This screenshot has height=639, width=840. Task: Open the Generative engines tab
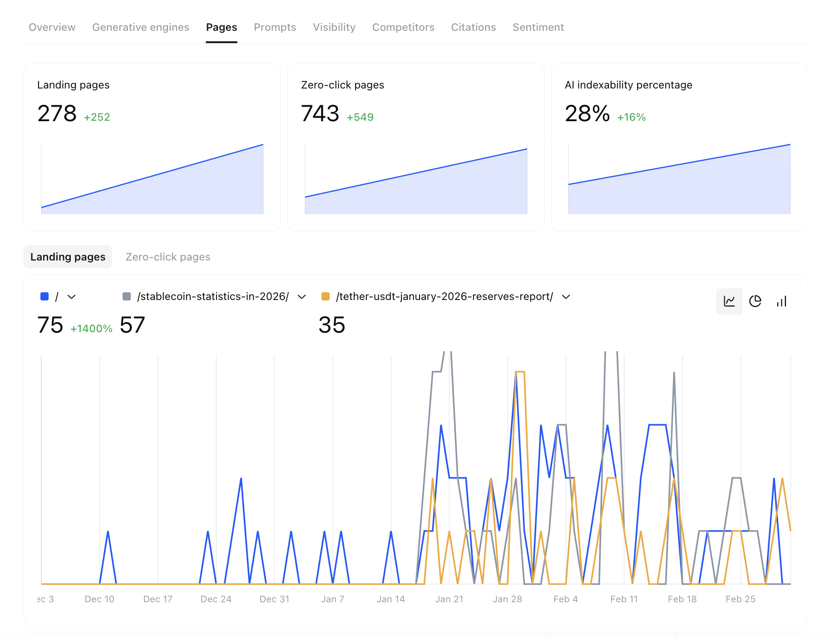tap(141, 27)
